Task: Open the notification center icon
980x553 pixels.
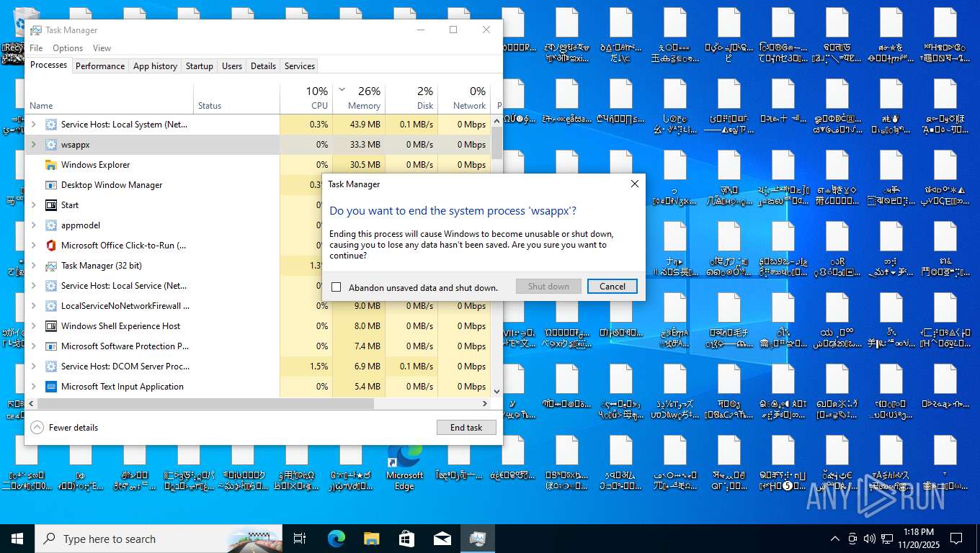Action: point(956,539)
